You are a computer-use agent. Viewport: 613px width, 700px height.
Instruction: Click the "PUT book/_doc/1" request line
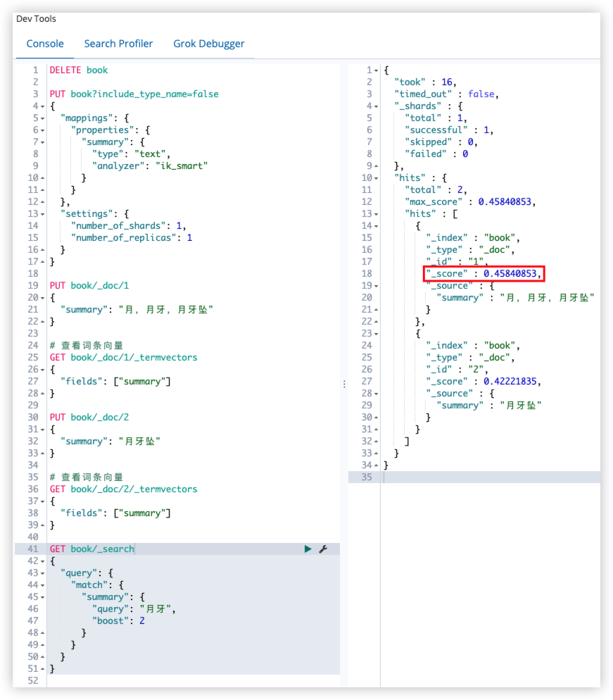click(89, 286)
